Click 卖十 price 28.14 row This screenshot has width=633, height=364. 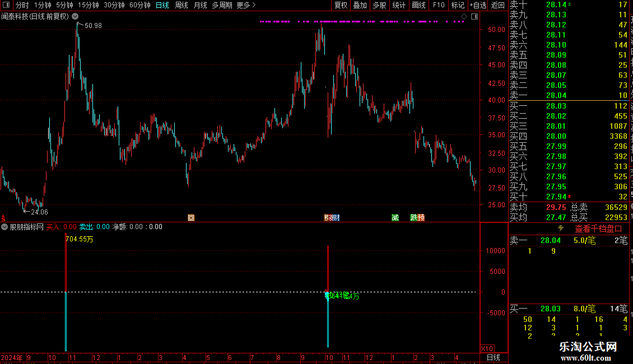pos(569,5)
